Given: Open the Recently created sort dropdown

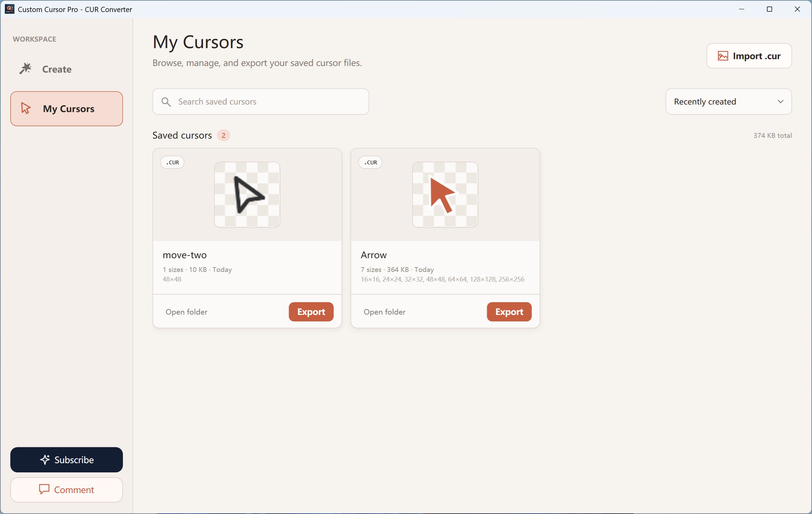Looking at the screenshot, I should tap(728, 101).
